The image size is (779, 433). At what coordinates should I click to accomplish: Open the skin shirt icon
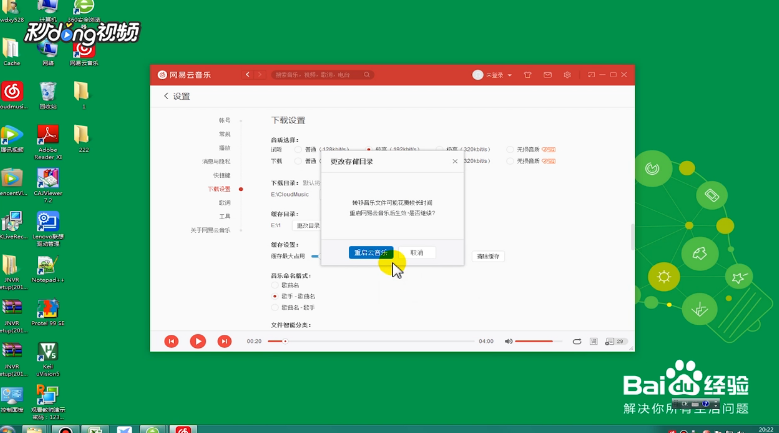coord(528,74)
